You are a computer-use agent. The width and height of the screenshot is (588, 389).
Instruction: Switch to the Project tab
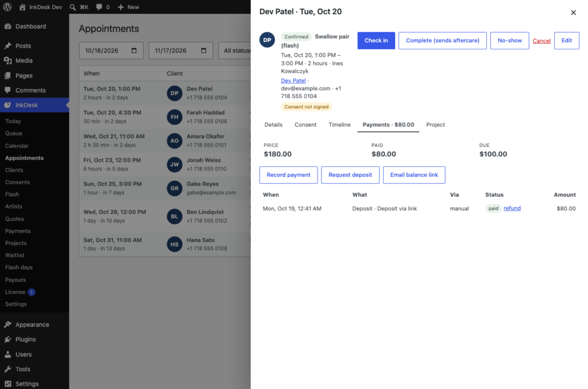[435, 125]
